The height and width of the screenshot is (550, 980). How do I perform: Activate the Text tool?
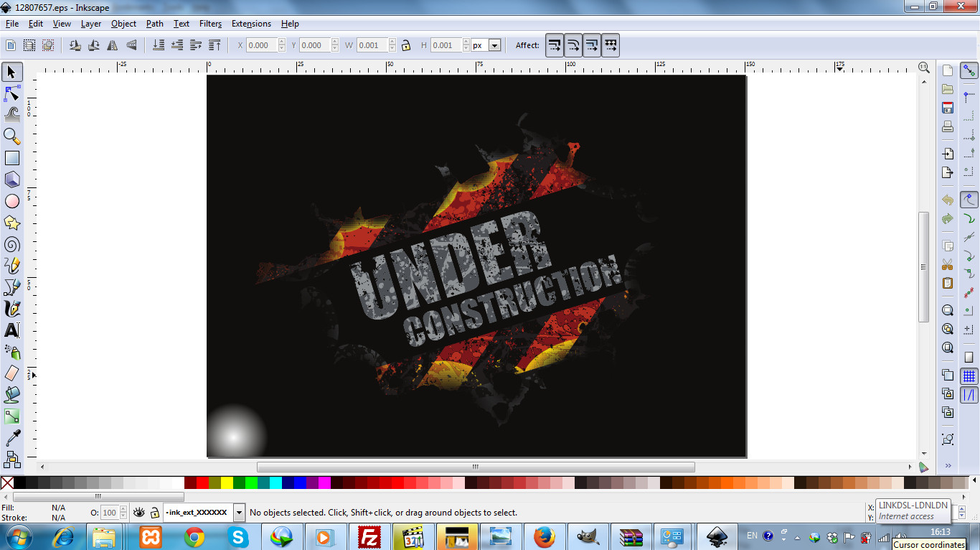pyautogui.click(x=12, y=330)
